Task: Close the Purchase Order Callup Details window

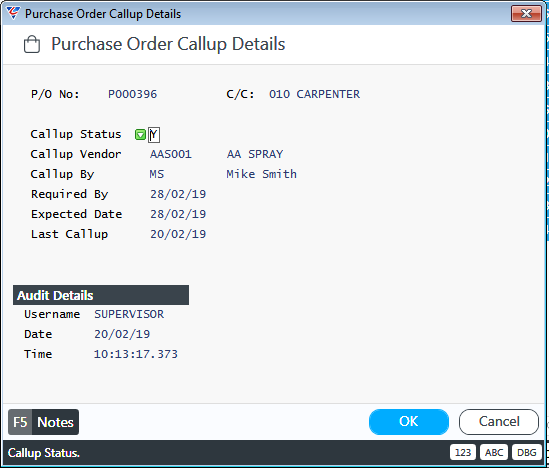Action: tap(526, 14)
